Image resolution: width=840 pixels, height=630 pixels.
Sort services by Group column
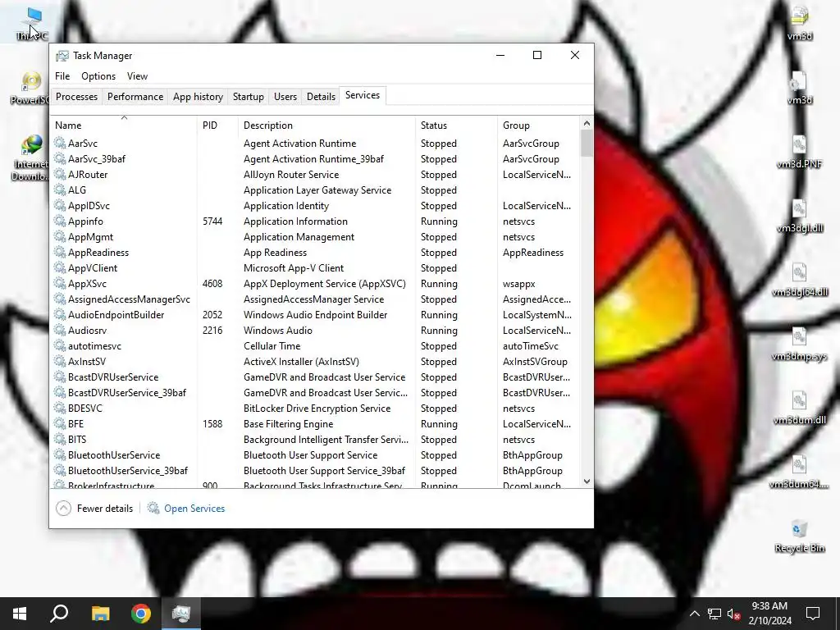539,125
